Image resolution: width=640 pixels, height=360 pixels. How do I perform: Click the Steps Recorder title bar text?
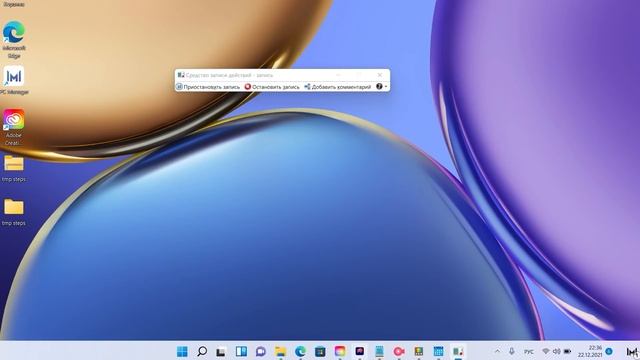click(x=229, y=75)
